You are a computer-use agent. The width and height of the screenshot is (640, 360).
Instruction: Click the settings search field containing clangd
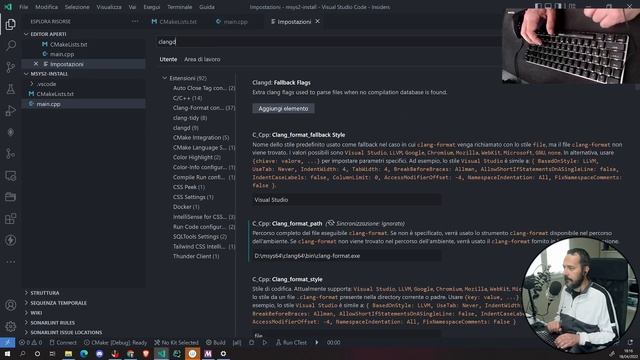(329, 42)
